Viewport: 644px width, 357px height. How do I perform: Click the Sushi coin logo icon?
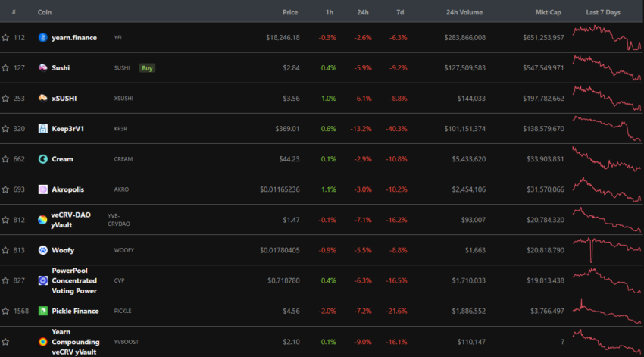point(42,67)
